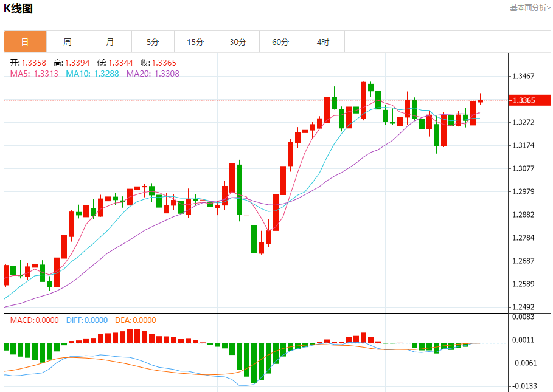Screen dimensions: 553x392
Task: Click the DIFF indicator label
Action: [x=87, y=320]
